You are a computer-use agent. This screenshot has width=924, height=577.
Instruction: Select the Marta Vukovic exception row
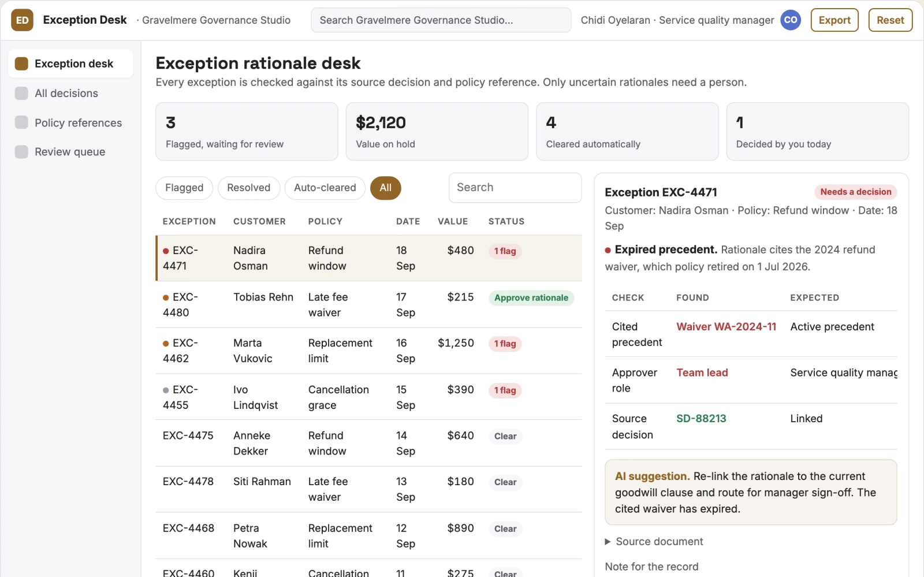(x=368, y=351)
